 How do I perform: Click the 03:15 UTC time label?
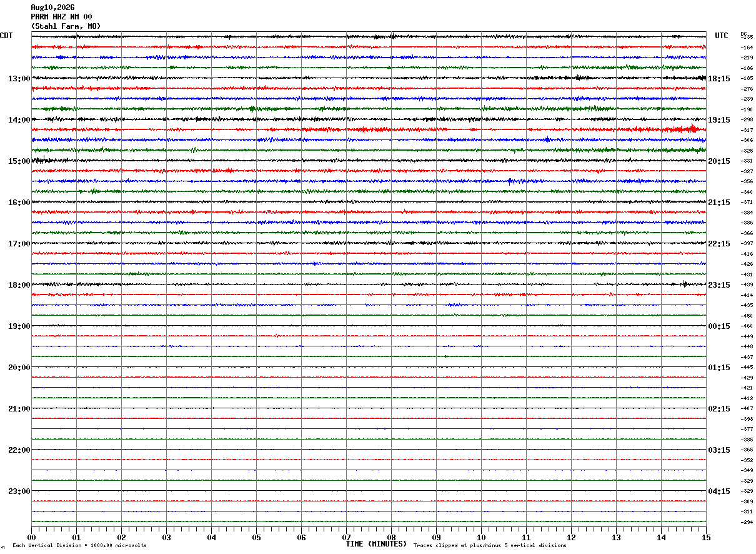(719, 450)
